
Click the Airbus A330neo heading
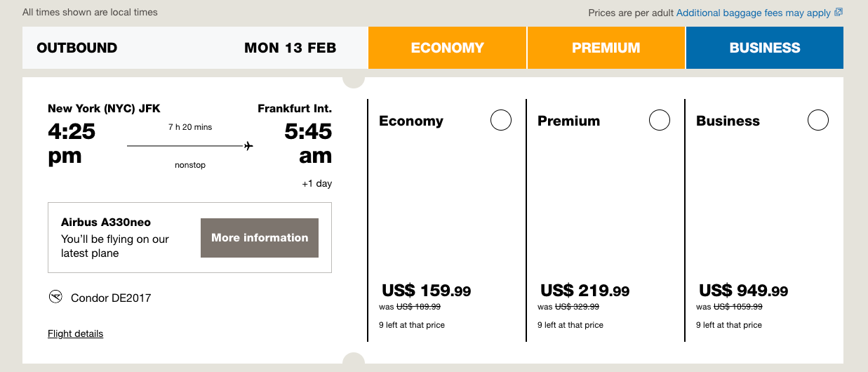pyautogui.click(x=106, y=222)
